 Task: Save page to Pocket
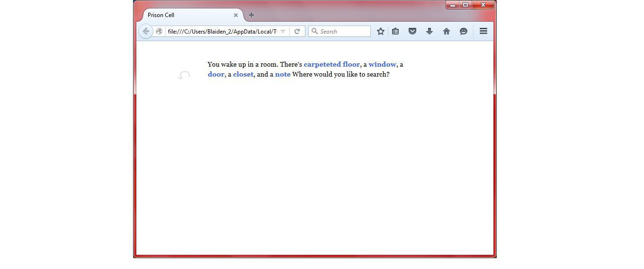pos(412,31)
